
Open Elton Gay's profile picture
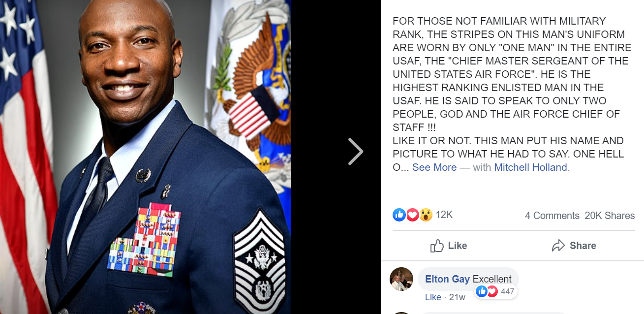401,279
